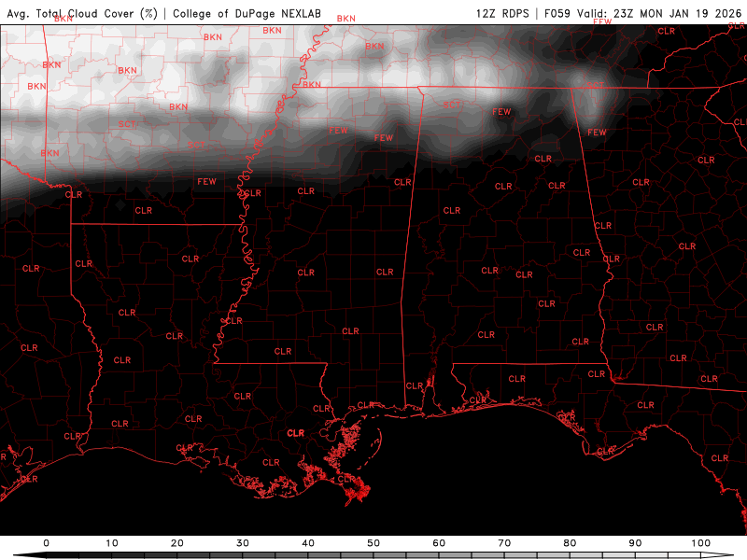Click the "FEW" label in Alabama
Image resolution: width=747 pixels, height=560 pixels.
point(501,112)
